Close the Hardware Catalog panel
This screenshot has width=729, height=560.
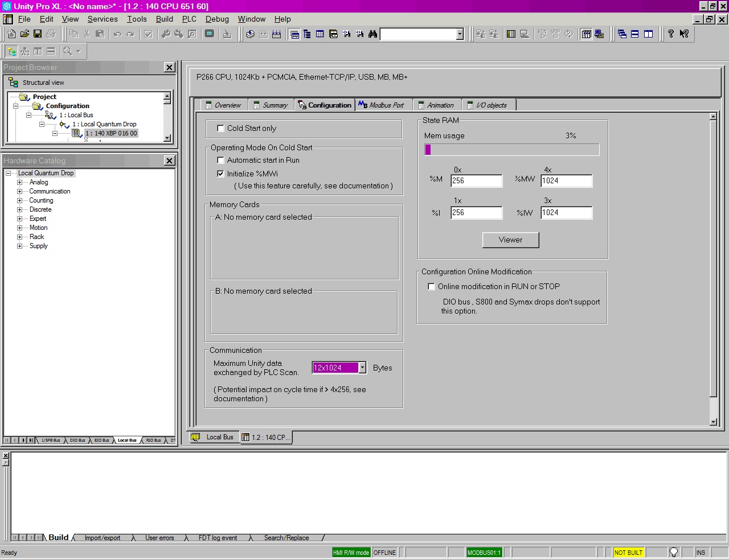(x=169, y=161)
